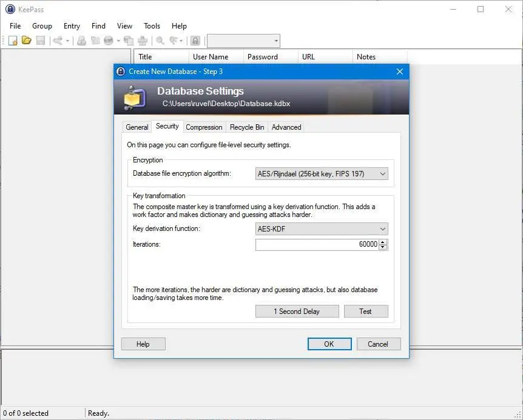Increase iterations with the up arrow

click(x=383, y=242)
